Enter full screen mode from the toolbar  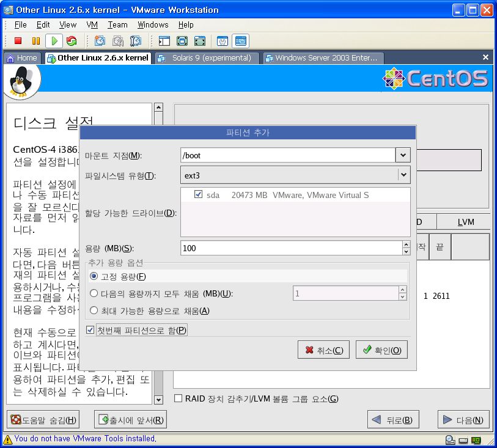(182, 41)
